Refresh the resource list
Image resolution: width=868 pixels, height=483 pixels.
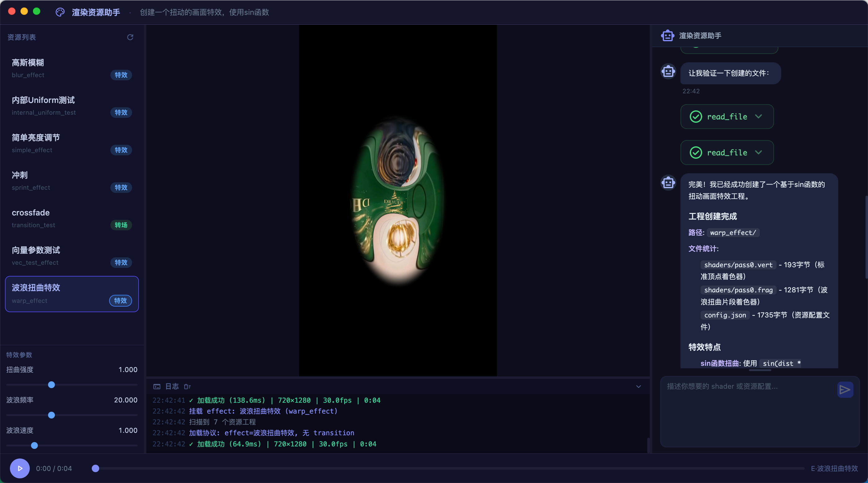(130, 37)
